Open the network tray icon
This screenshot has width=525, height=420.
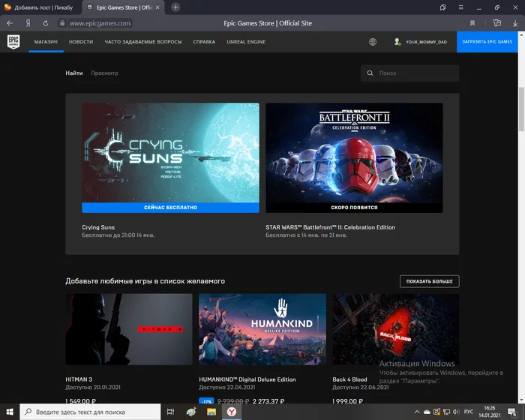click(446, 412)
